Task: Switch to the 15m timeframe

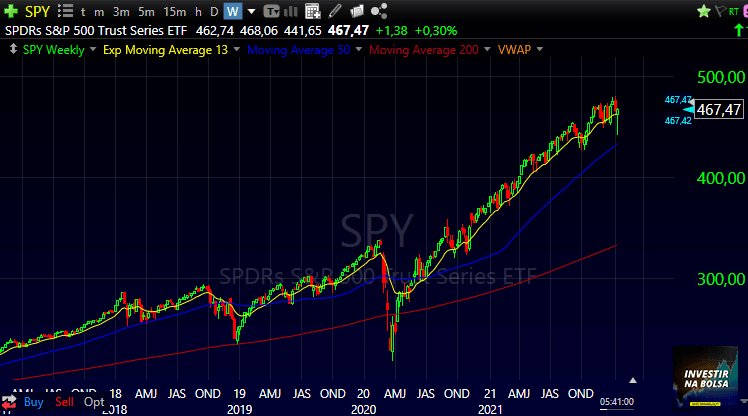Action: click(175, 11)
